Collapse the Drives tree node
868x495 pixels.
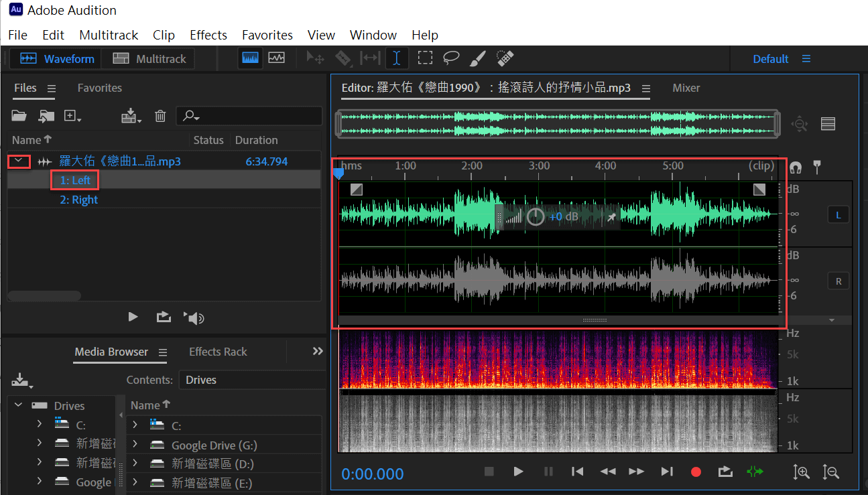coord(18,405)
